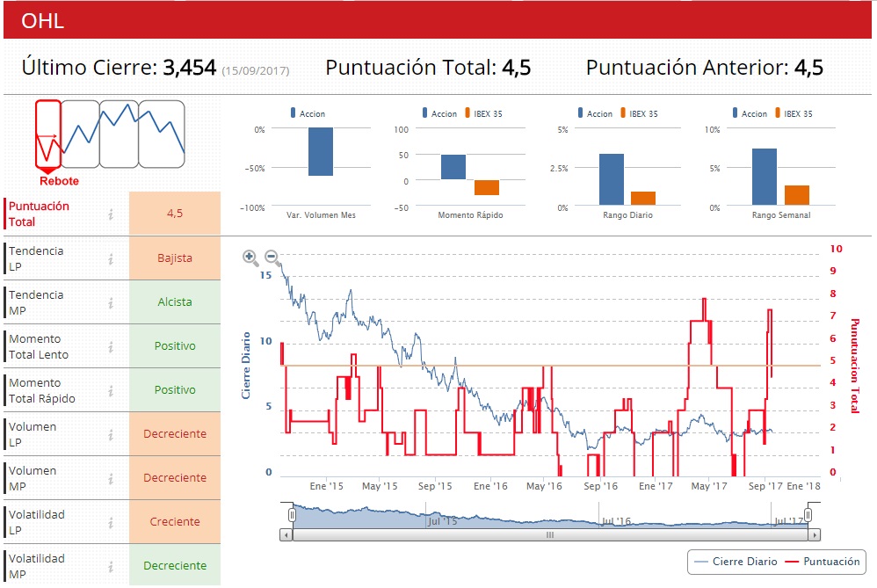Open info icon for Momento Total Rápido
This screenshot has height=588, width=877.
[111, 390]
